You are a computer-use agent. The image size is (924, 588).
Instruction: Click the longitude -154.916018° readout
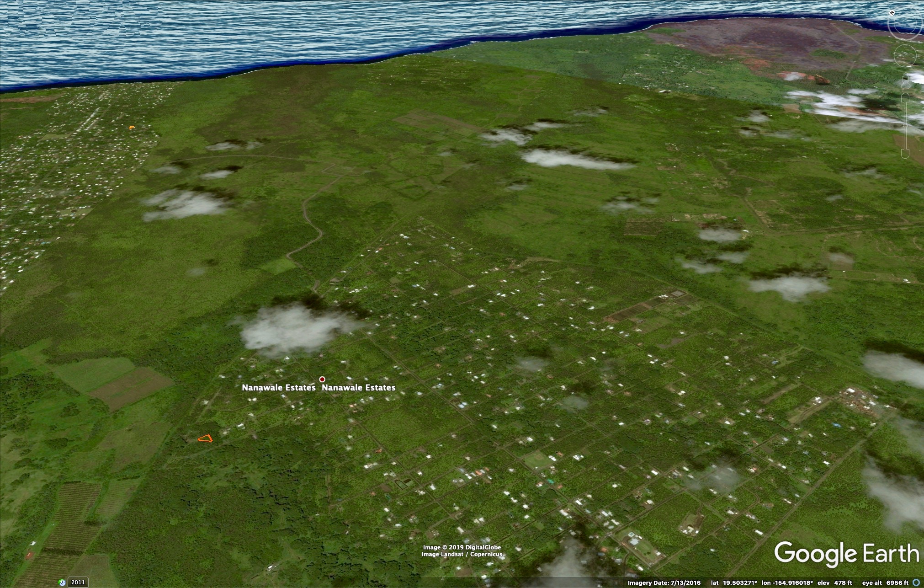point(788,583)
